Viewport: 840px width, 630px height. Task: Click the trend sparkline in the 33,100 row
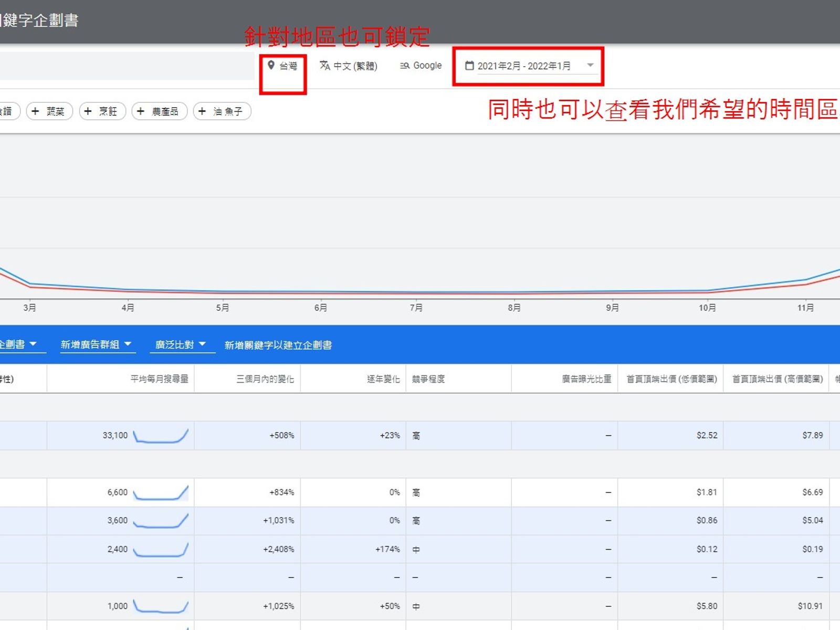pyautogui.click(x=161, y=436)
